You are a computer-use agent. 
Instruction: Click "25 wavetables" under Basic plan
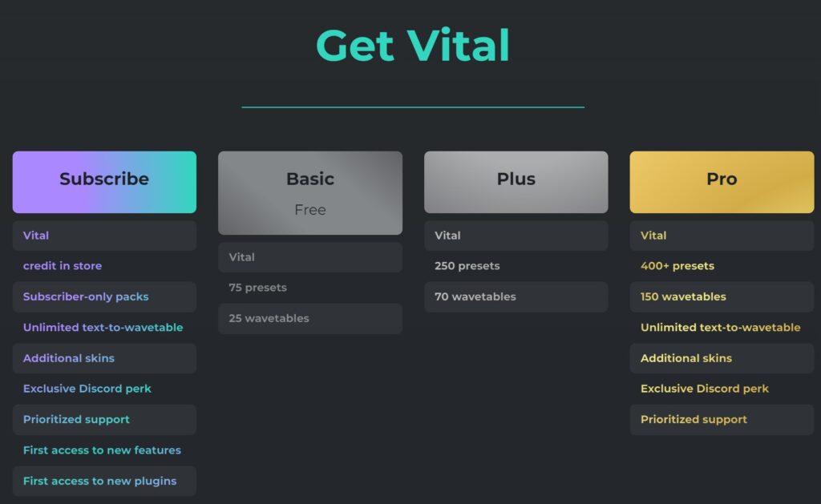coord(269,318)
